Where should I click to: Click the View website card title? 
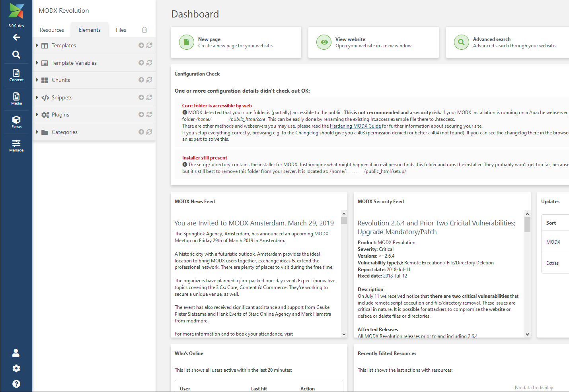click(350, 39)
